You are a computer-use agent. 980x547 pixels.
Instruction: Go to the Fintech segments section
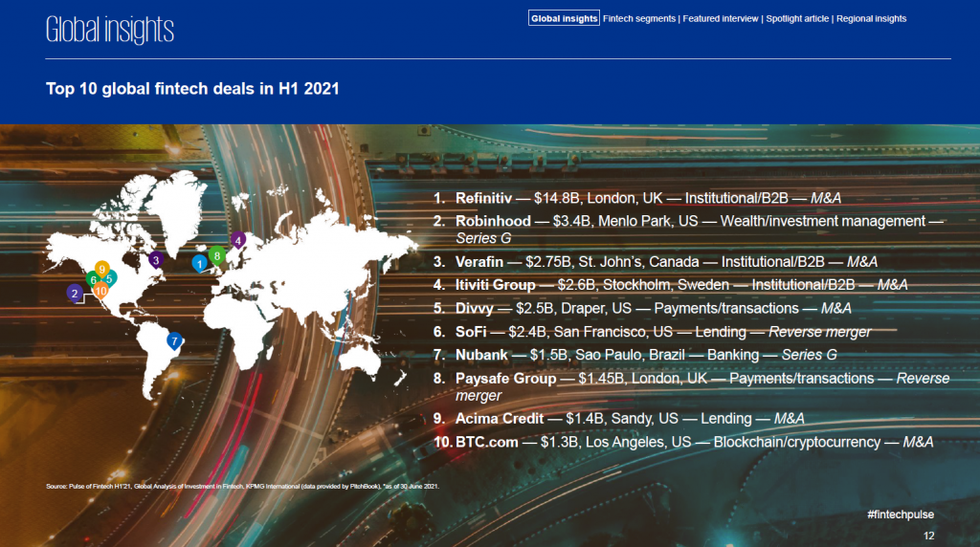click(x=638, y=19)
